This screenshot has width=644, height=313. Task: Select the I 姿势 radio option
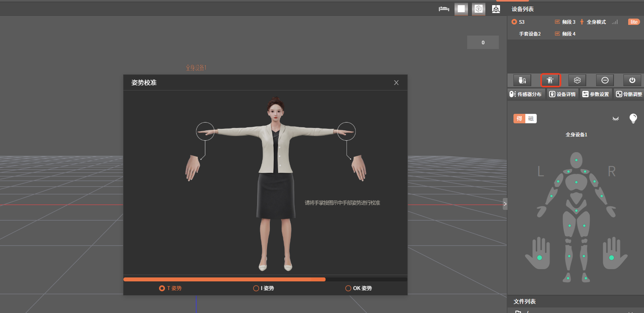click(256, 288)
